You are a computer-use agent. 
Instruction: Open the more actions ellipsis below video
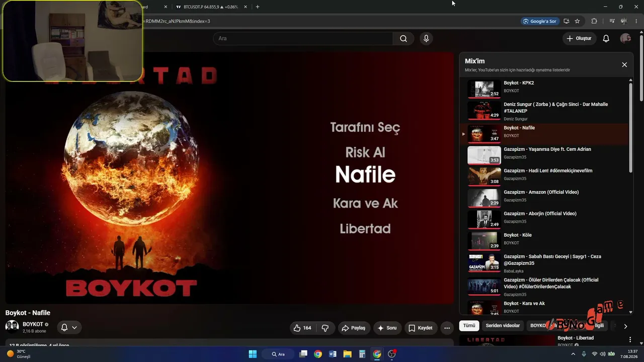[447, 328]
